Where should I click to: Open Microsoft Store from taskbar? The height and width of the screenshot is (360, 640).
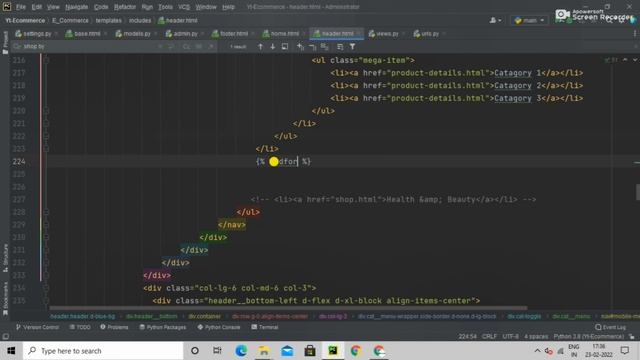310,351
